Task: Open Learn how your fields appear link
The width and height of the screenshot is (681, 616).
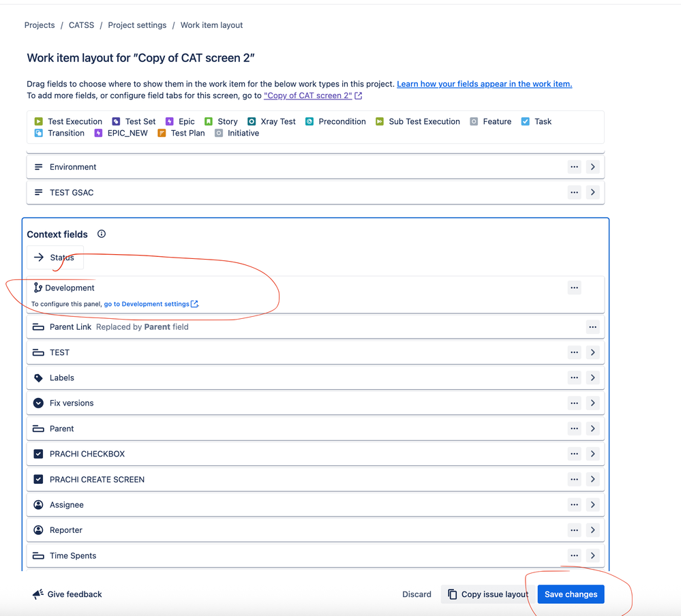Action: [484, 84]
